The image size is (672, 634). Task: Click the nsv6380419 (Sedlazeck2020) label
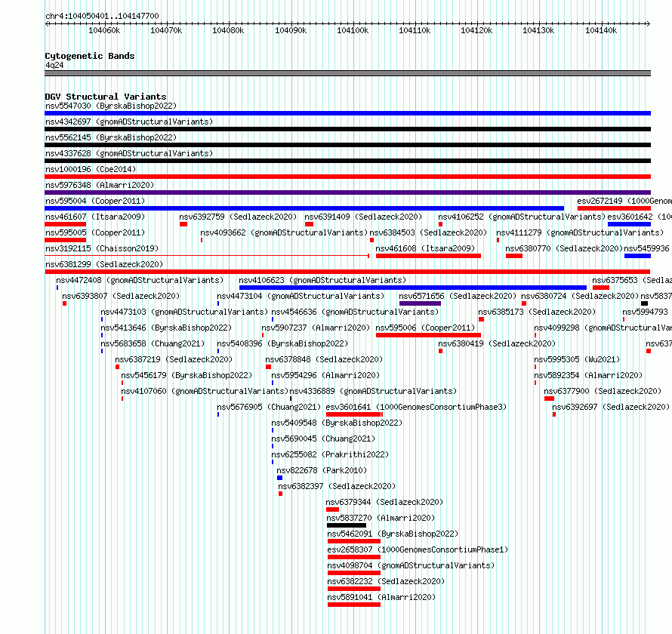tap(497, 343)
